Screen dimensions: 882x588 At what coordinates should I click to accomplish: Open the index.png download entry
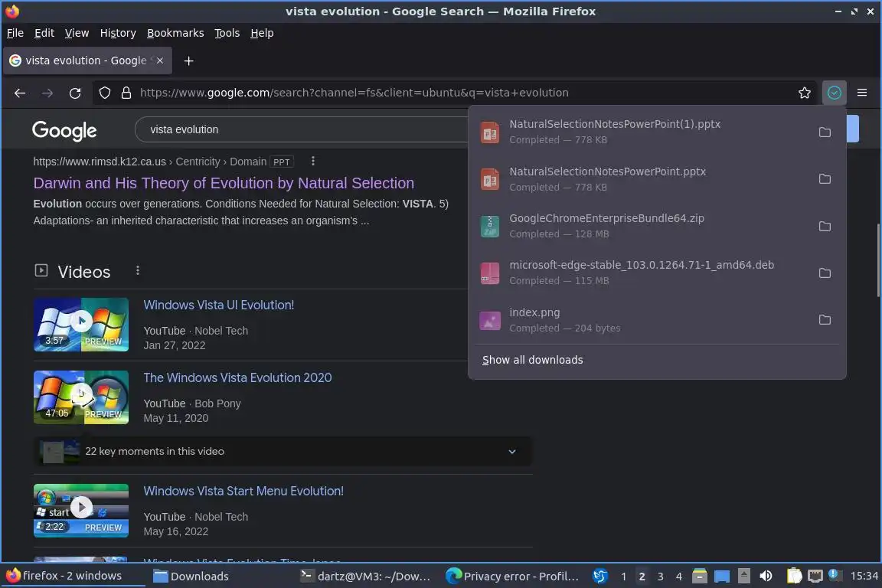[642, 319]
